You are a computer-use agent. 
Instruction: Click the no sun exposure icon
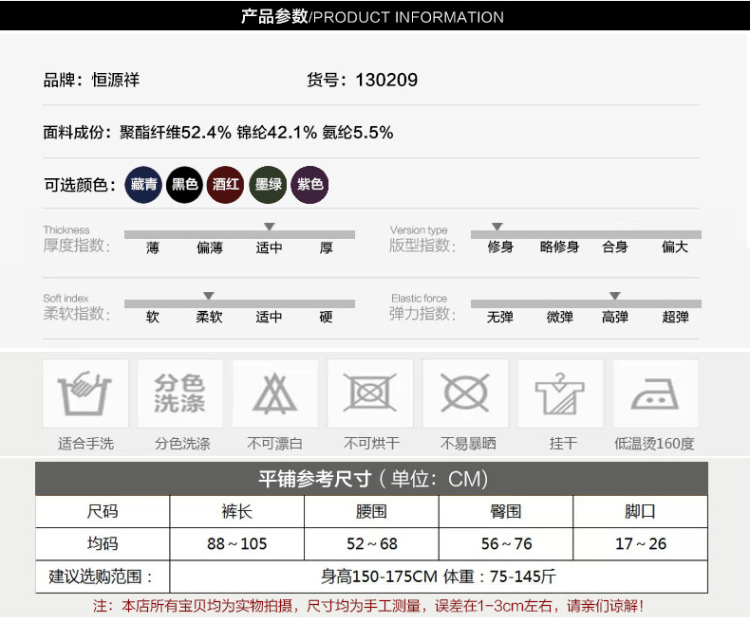click(466, 393)
